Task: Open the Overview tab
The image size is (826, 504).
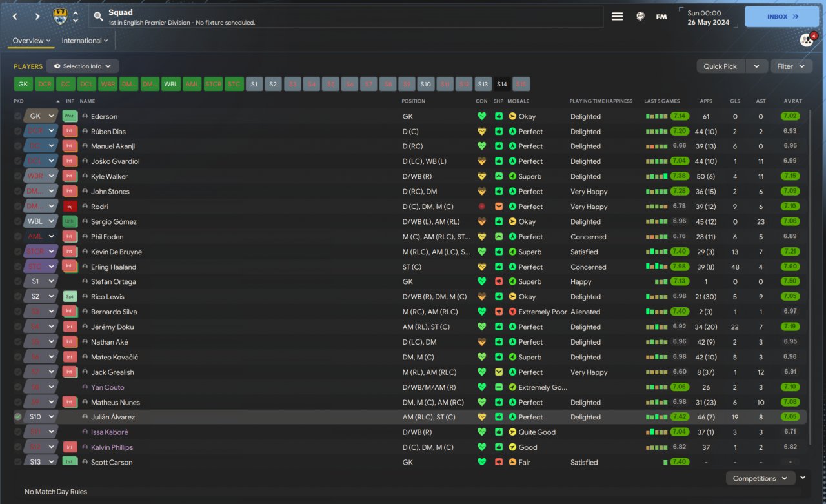Action: [x=31, y=41]
